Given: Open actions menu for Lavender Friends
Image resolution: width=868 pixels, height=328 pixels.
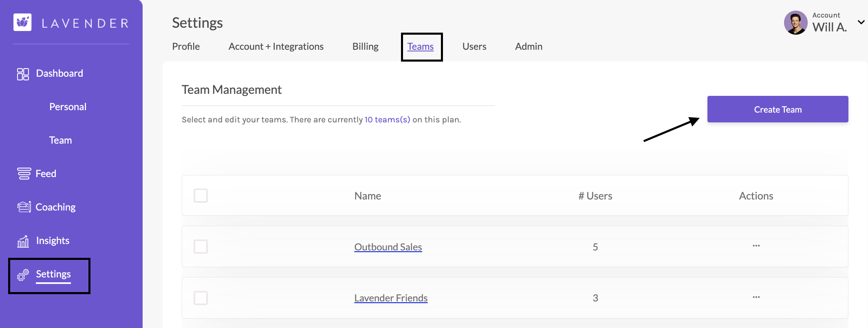Looking at the screenshot, I should click(756, 297).
